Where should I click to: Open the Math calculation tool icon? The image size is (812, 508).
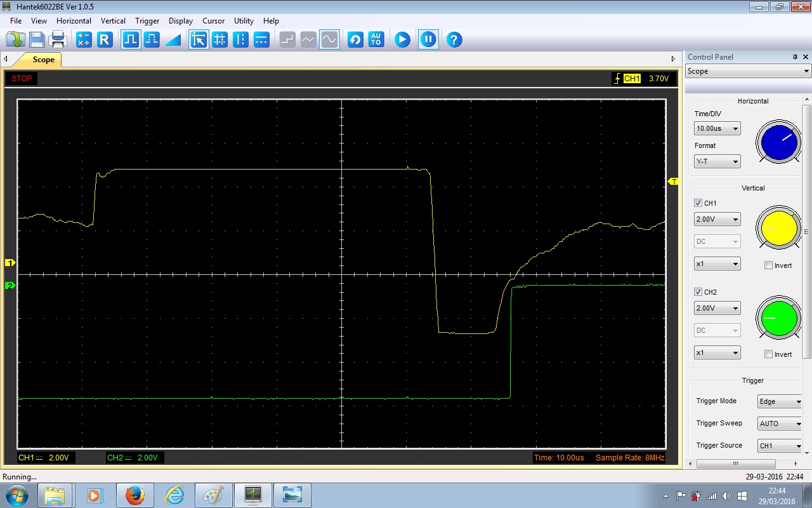point(84,40)
